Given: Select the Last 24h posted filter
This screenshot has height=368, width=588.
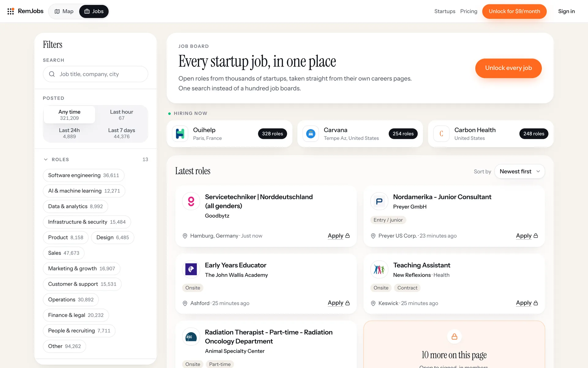Looking at the screenshot, I should click(70, 133).
